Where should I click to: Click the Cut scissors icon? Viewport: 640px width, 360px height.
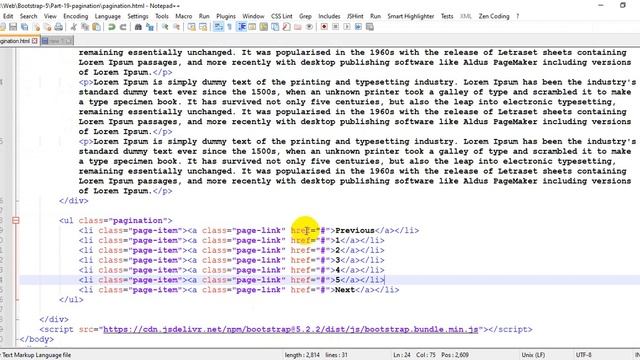pyautogui.click(x=73, y=27)
